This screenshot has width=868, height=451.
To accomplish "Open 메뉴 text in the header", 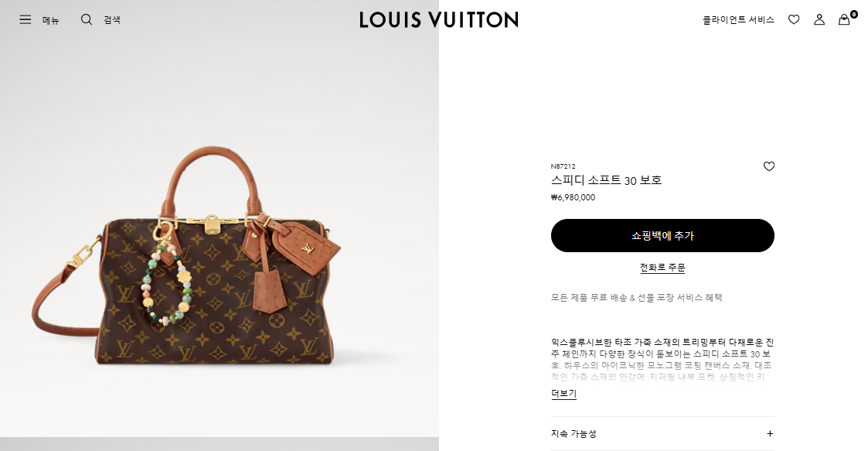I will point(50,20).
